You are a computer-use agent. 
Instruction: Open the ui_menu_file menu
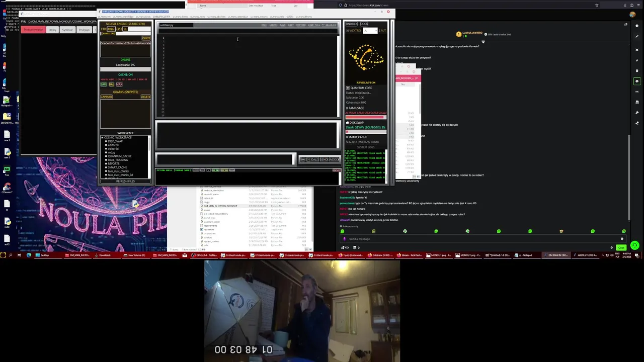pos(104,17)
